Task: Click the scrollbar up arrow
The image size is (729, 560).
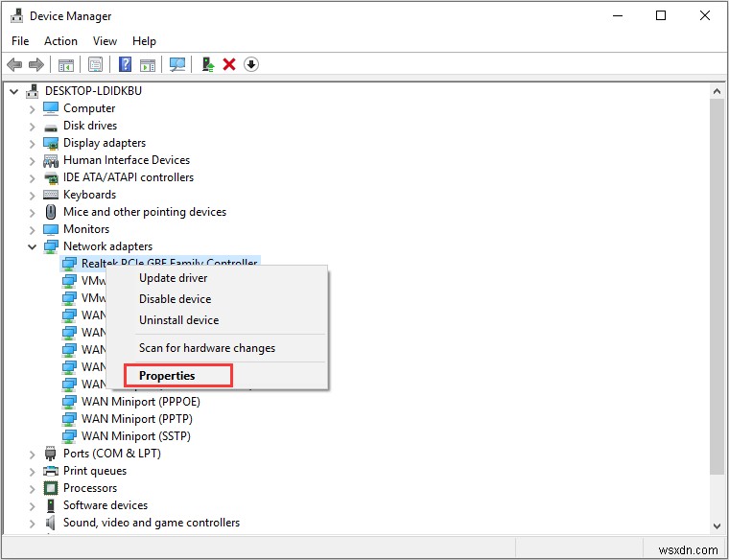Action: [717, 91]
